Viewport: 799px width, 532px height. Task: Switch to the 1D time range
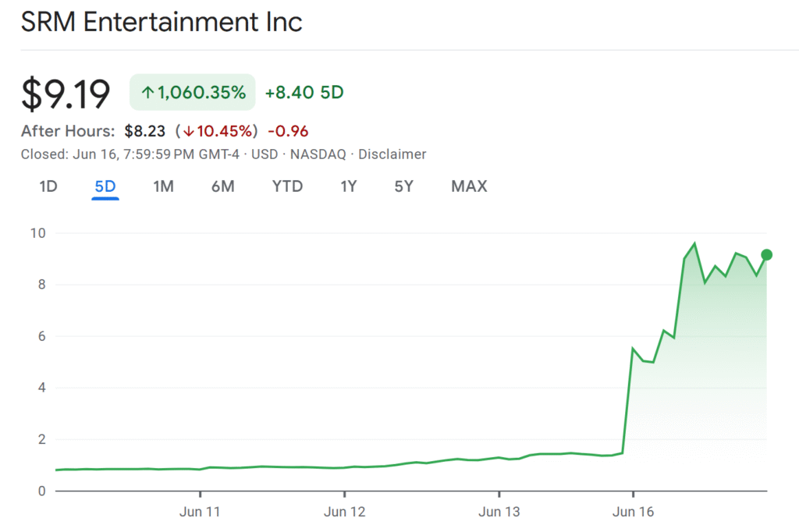48,186
